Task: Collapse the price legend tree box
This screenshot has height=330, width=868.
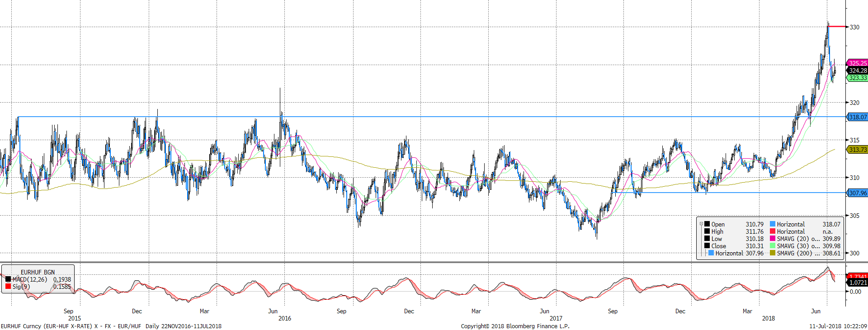Action: click(702, 224)
